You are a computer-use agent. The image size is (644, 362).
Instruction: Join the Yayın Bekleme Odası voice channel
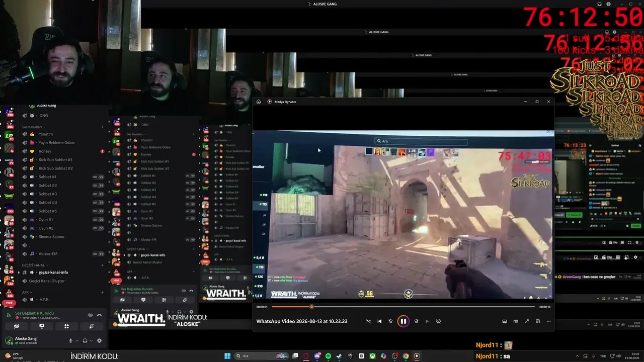(x=62, y=143)
